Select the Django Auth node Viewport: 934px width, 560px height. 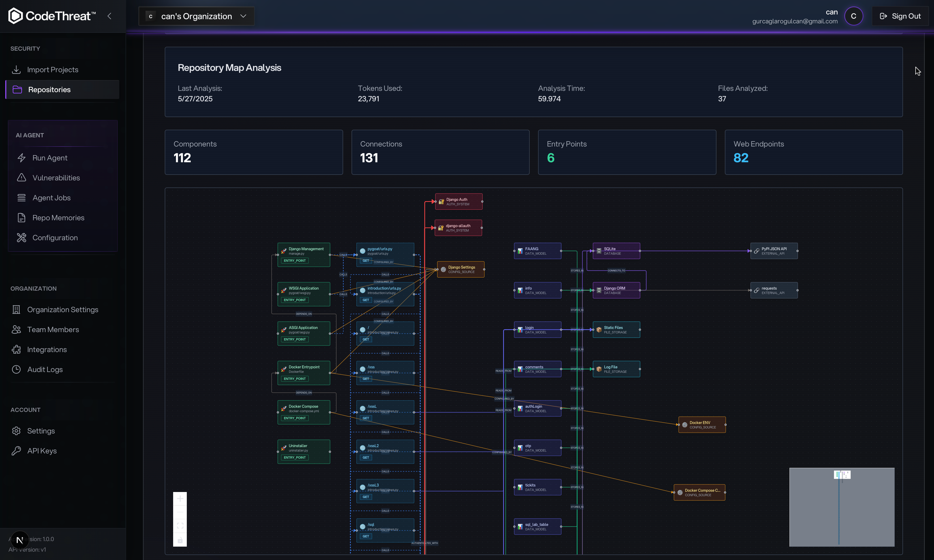pos(459,202)
